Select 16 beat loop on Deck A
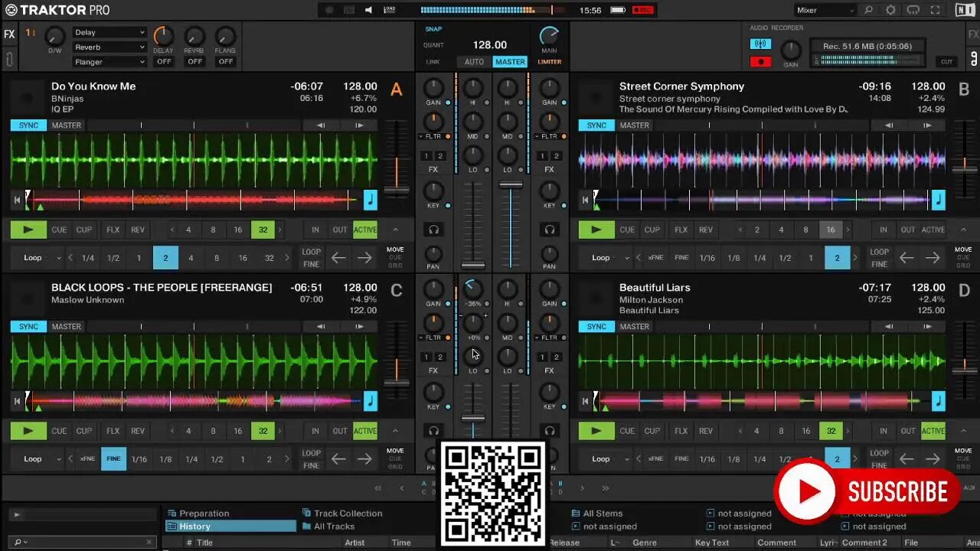Viewport: 980px width, 551px height. 238,230
